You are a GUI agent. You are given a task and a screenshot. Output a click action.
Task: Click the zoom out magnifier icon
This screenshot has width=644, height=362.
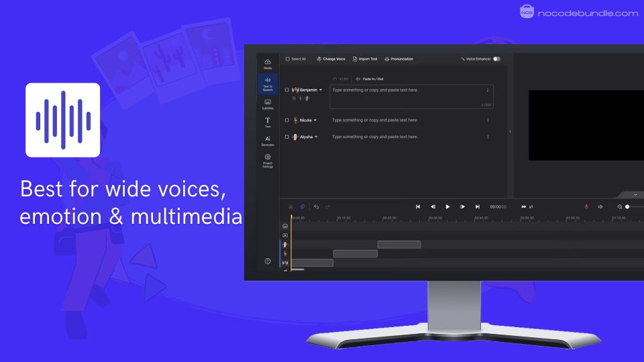tap(620, 207)
